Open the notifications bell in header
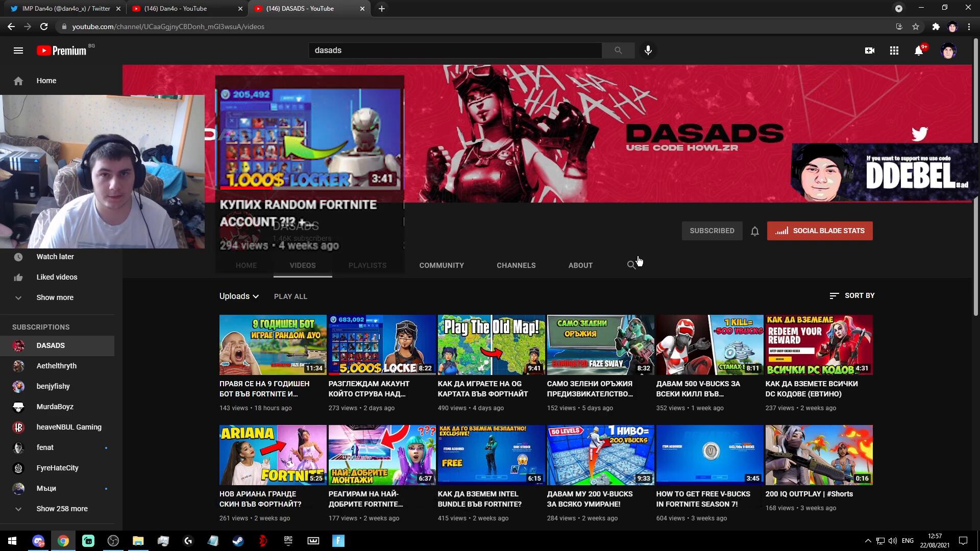Image resolution: width=980 pixels, height=551 pixels. tap(919, 51)
